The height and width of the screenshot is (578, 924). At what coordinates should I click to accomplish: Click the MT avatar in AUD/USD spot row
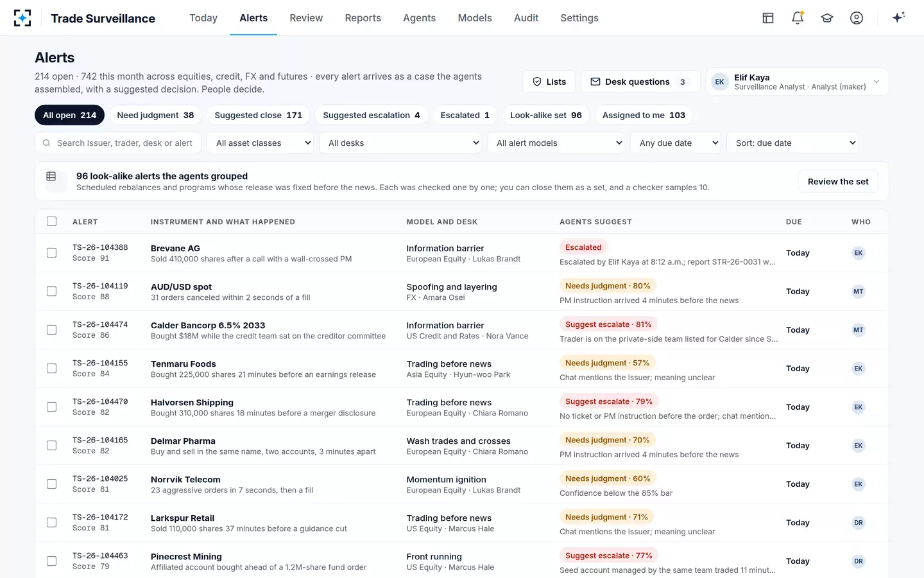[859, 292]
